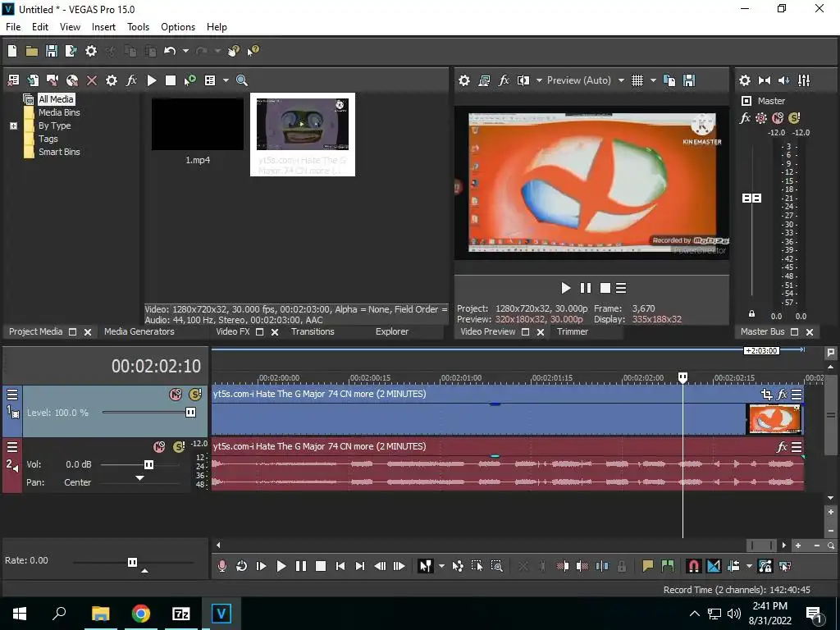Image resolution: width=840 pixels, height=630 pixels.
Task: Toggle Solo on the Master bus
Action: pos(794,118)
